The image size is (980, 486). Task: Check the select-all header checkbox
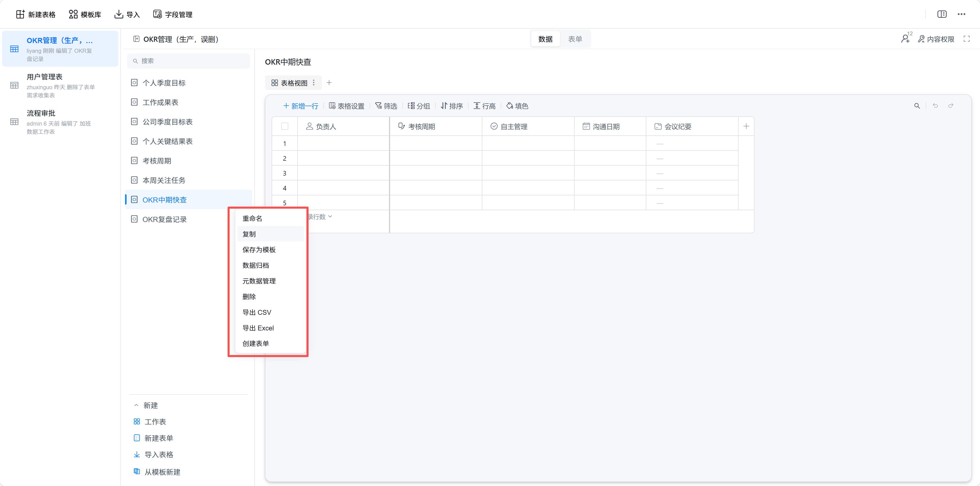pos(284,126)
